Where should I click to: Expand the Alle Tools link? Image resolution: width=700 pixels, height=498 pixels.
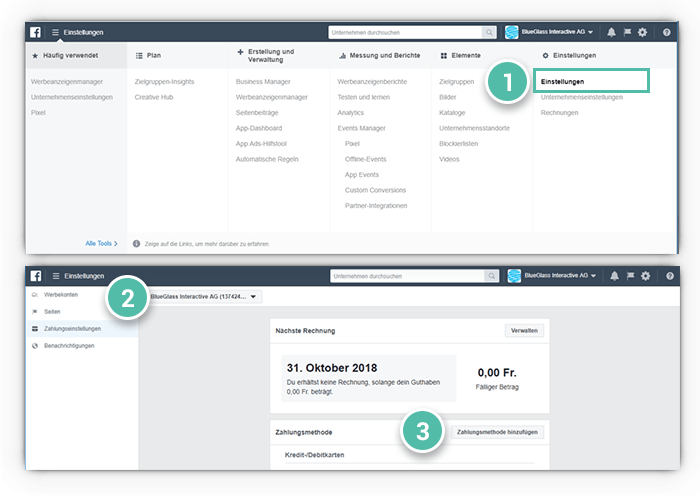[x=101, y=243]
